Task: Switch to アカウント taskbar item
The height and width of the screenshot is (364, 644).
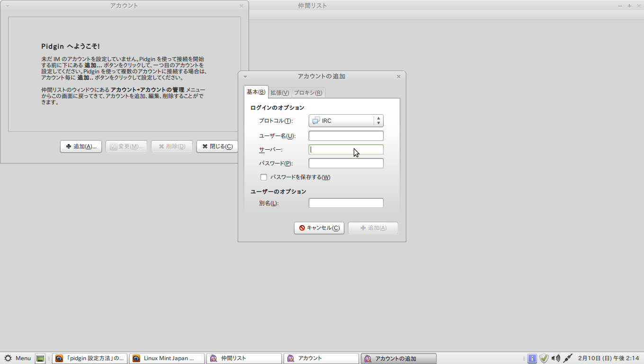Action: [321, 358]
